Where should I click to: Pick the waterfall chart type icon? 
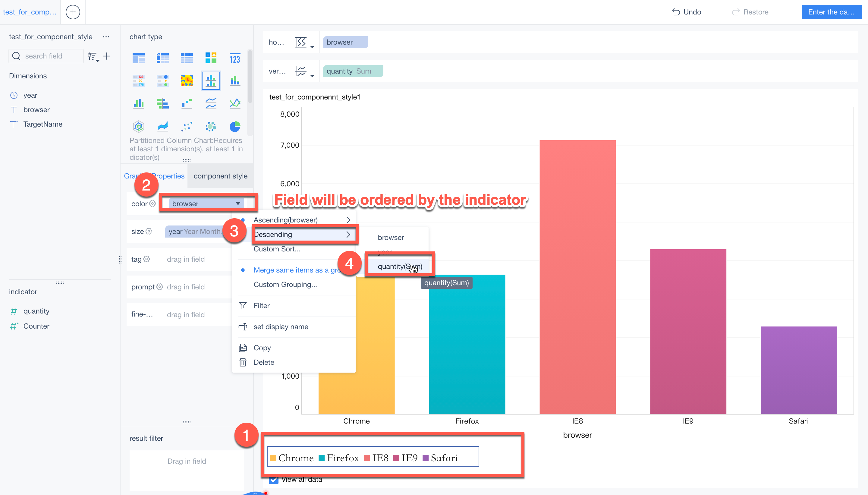(187, 103)
